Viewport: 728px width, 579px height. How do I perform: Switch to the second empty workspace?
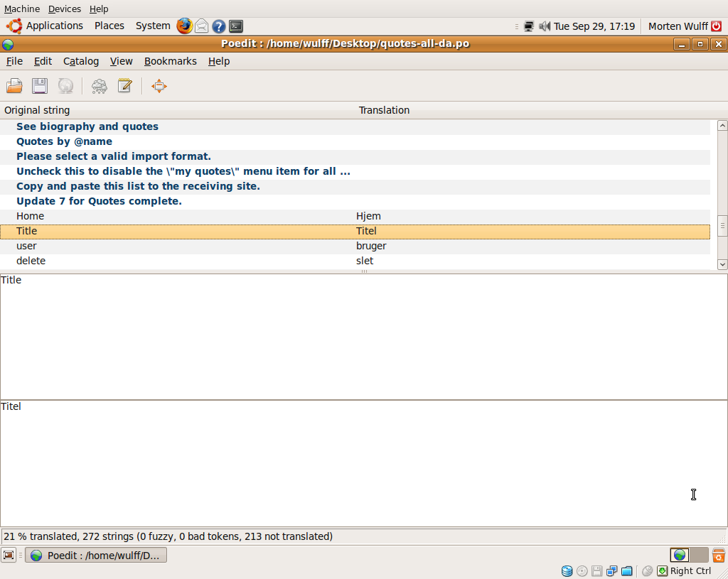point(699,555)
